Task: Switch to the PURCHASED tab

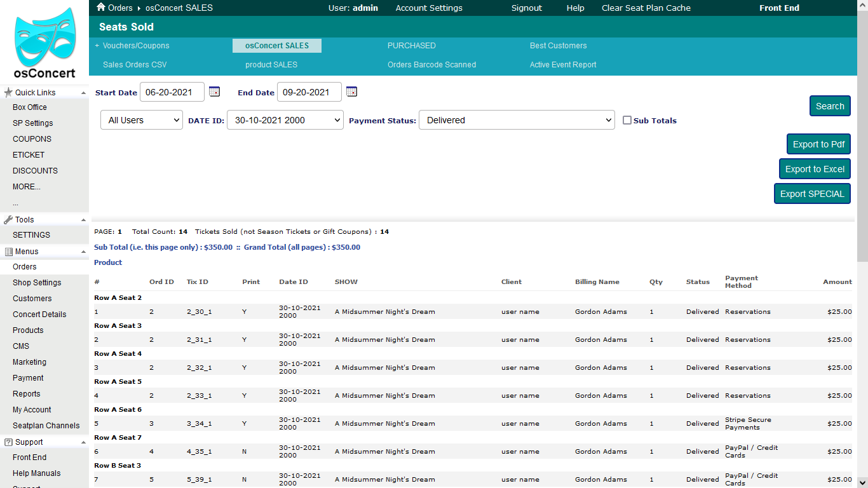Action: pos(411,46)
